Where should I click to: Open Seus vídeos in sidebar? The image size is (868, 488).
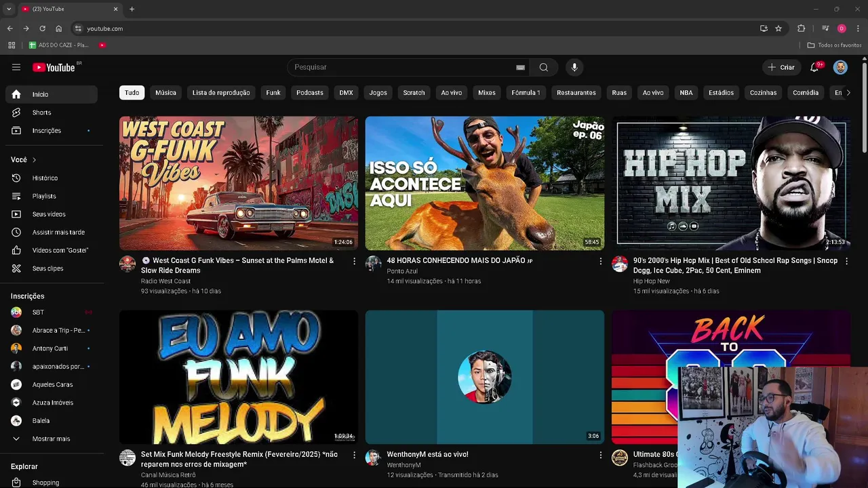[x=52, y=214]
